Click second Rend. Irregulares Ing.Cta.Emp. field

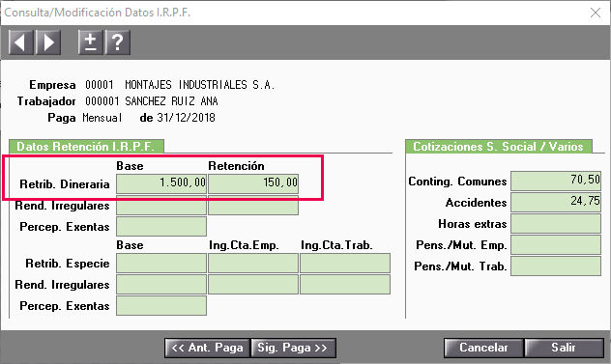[253, 285]
